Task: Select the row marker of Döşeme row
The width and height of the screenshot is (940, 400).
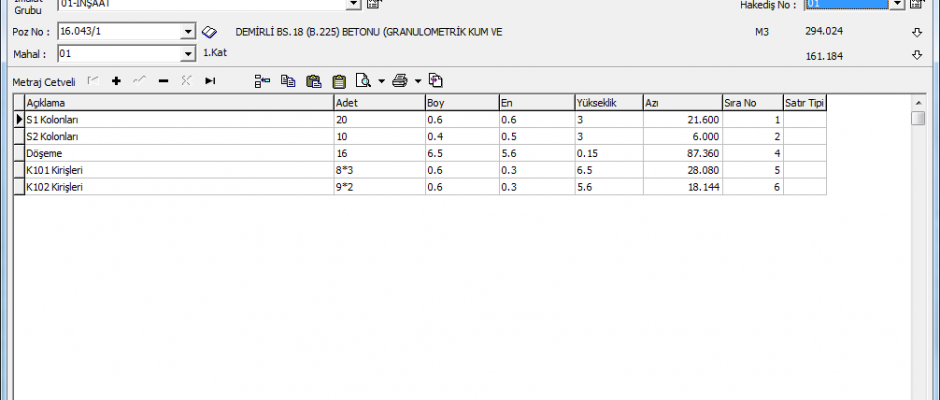Action: pyautogui.click(x=18, y=153)
